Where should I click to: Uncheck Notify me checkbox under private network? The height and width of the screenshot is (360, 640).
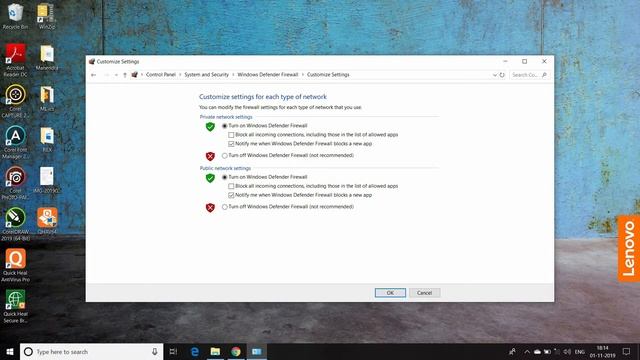[x=231, y=144]
